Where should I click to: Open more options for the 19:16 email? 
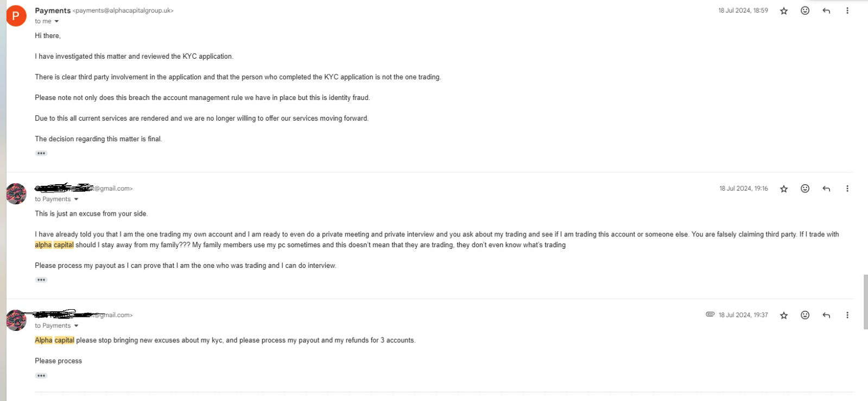click(x=847, y=189)
